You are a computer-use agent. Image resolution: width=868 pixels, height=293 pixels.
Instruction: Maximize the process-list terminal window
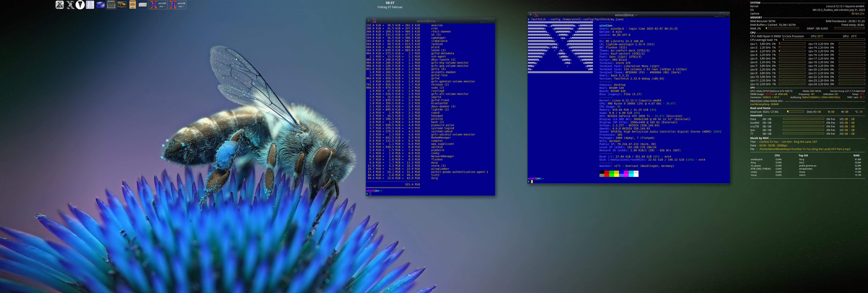point(487,21)
